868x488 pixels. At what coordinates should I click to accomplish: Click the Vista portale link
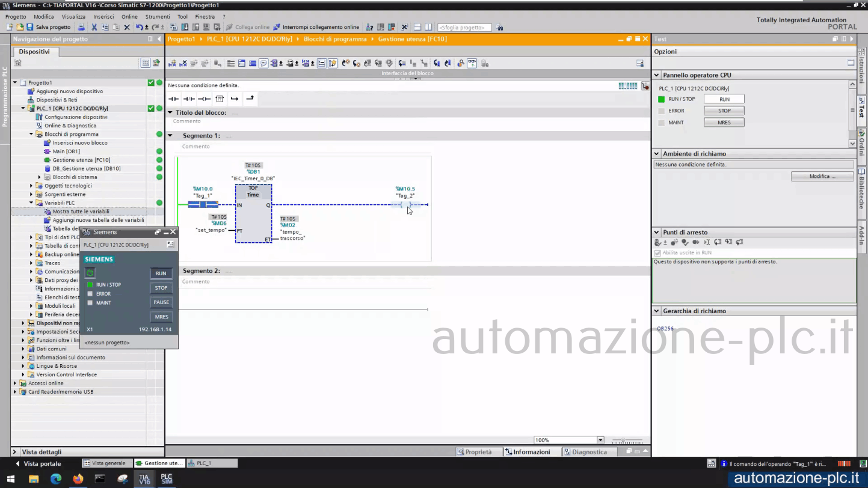(x=42, y=464)
